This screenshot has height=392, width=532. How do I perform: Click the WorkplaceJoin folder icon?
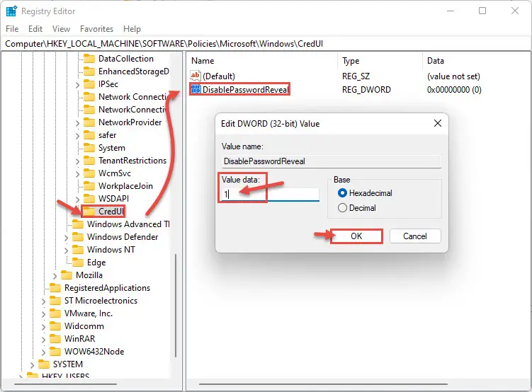pyautogui.click(x=89, y=186)
